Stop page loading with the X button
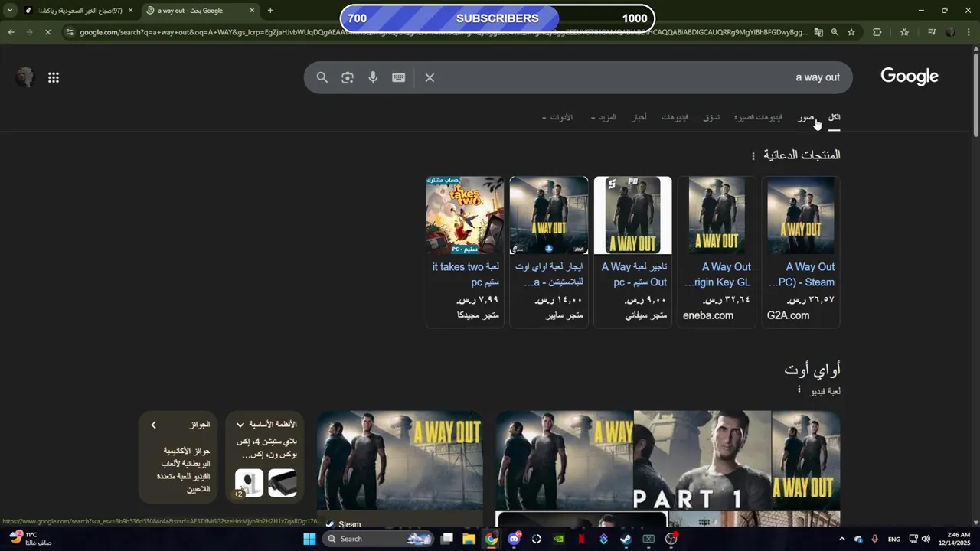Screen dimensions: 980x551 [x=47, y=32]
